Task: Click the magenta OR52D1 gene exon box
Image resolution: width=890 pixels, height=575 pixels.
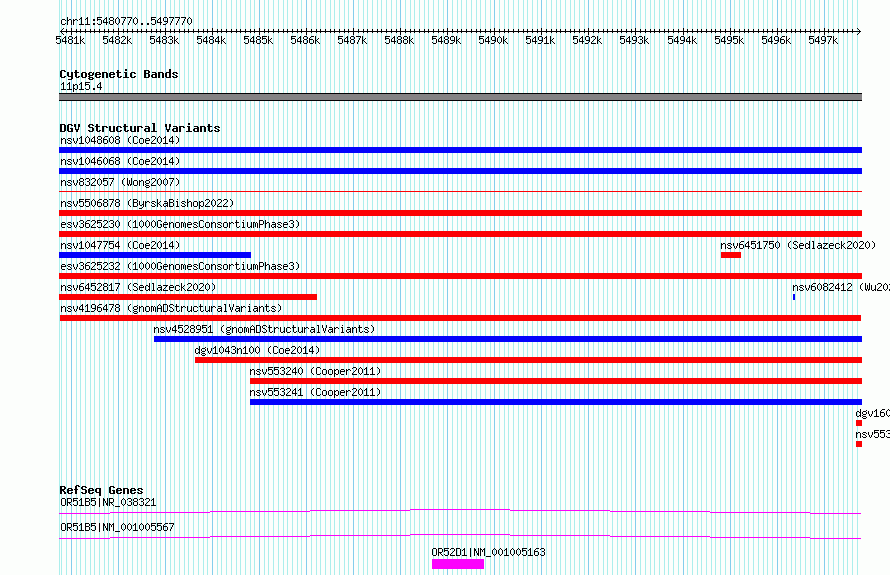Action: [x=457, y=564]
